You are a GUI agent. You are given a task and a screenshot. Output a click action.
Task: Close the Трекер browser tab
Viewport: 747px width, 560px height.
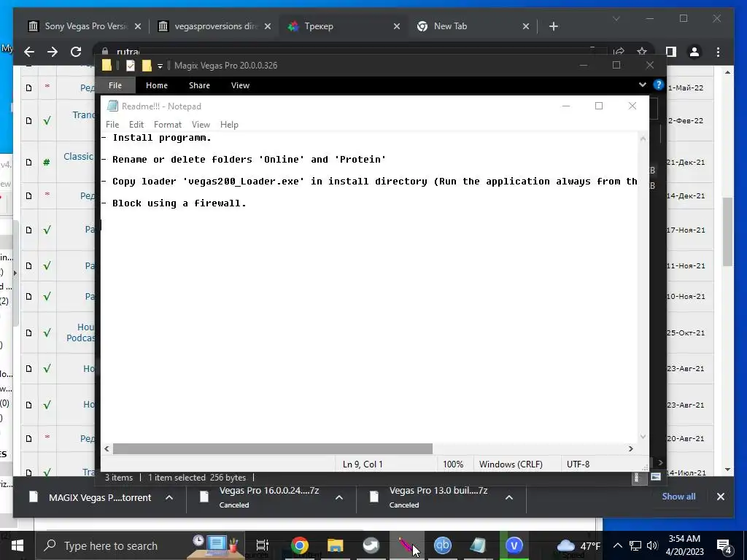coord(396,26)
